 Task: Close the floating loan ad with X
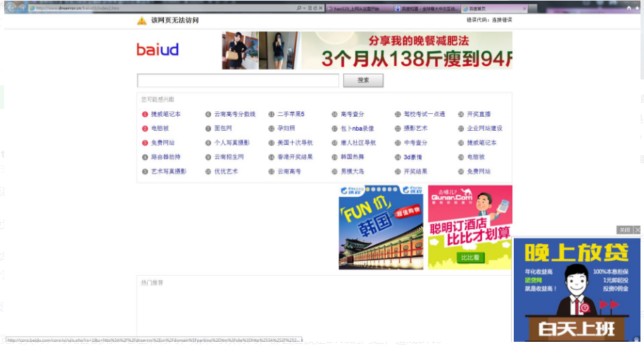[638, 230]
